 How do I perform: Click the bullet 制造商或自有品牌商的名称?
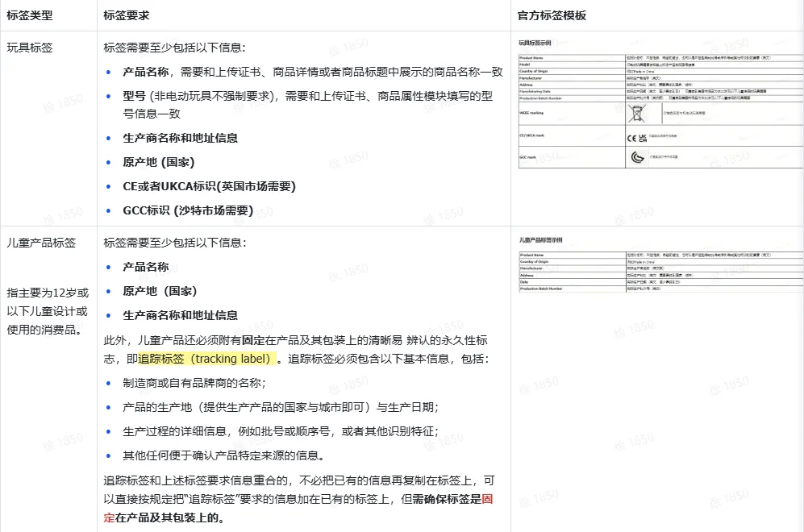pos(194,383)
